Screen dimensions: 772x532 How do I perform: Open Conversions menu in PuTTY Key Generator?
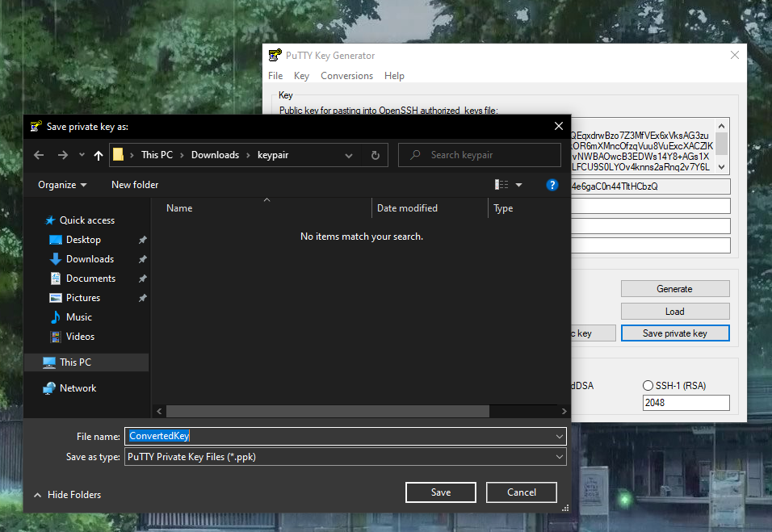[x=346, y=76]
